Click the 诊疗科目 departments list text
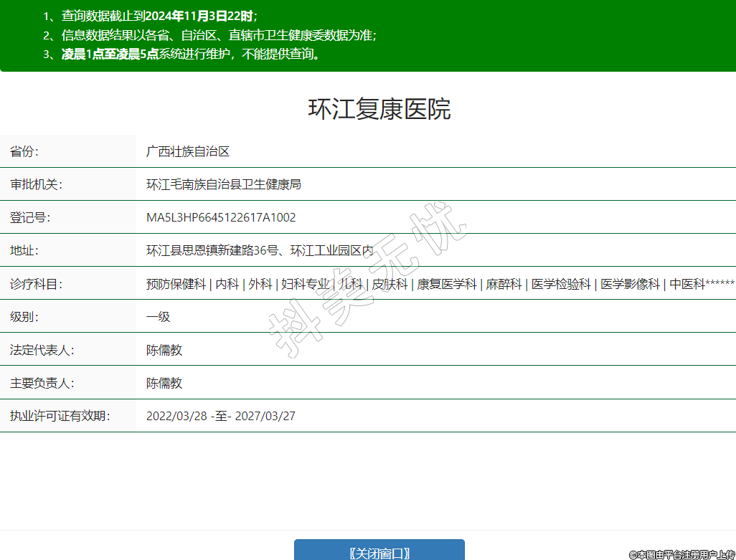This screenshot has width=736, height=560. (440, 284)
